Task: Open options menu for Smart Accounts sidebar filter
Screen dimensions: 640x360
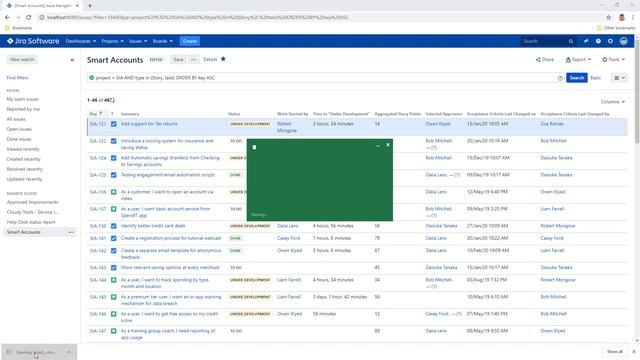Action: [71, 232]
